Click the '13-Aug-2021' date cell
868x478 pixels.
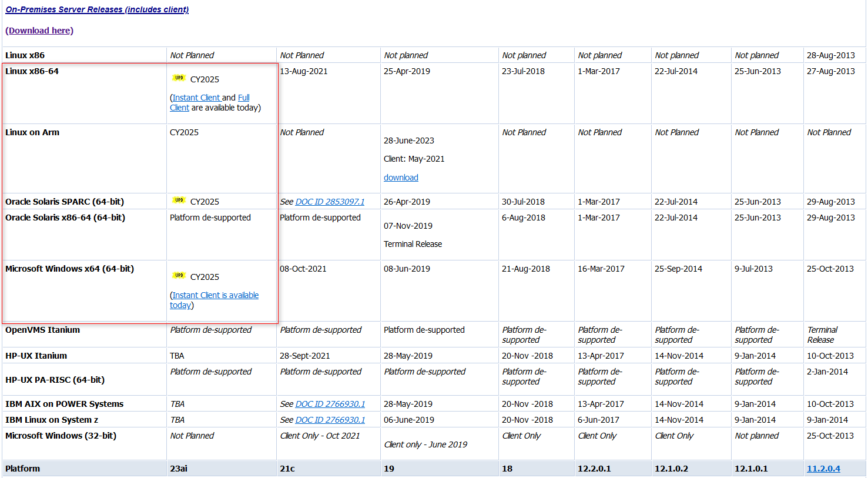(304, 71)
